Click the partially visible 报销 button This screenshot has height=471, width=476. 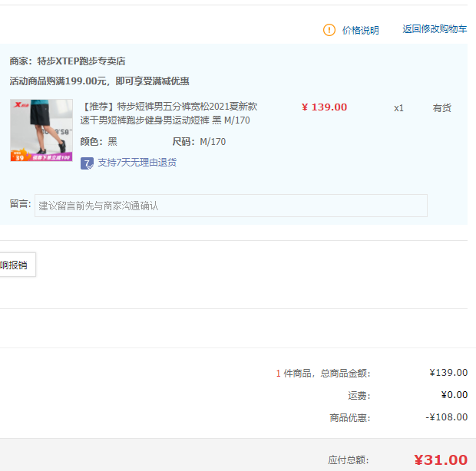pos(18,265)
